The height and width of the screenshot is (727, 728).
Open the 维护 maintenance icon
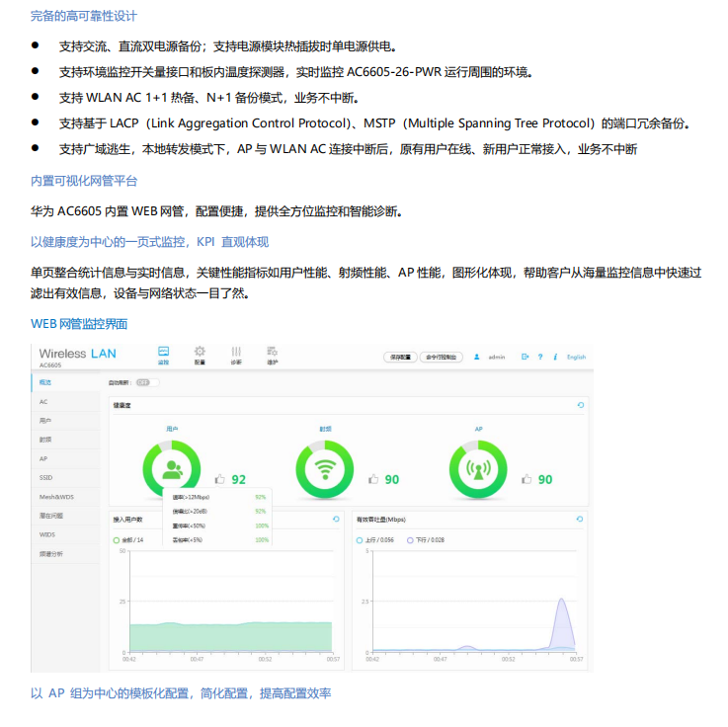tap(272, 356)
